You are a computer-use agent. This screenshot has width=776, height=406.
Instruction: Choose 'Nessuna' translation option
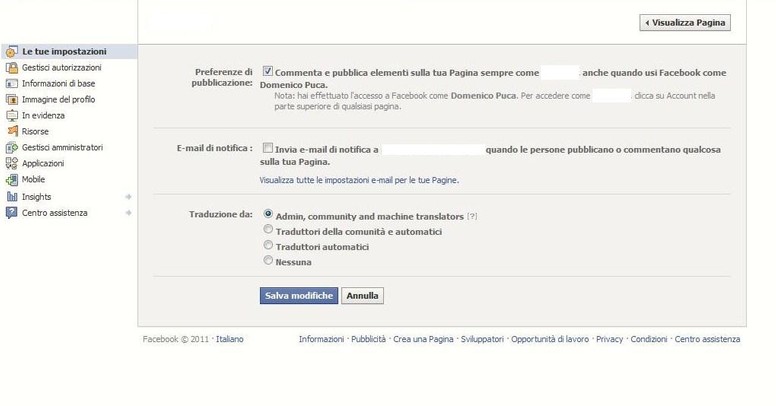tap(267, 261)
